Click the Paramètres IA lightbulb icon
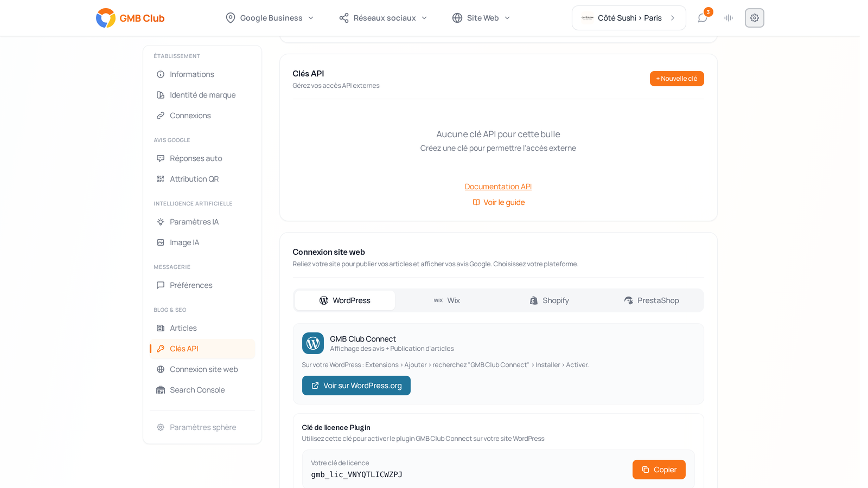The image size is (868, 488). click(161, 222)
